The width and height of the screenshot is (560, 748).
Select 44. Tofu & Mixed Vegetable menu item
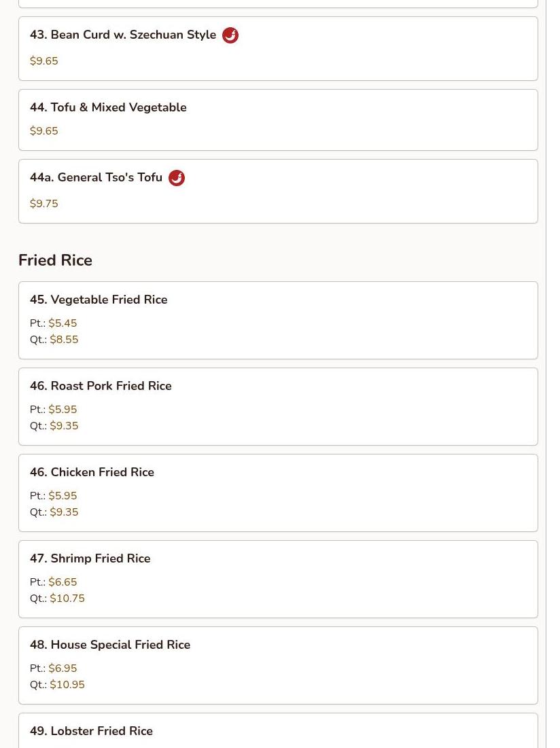click(278, 120)
